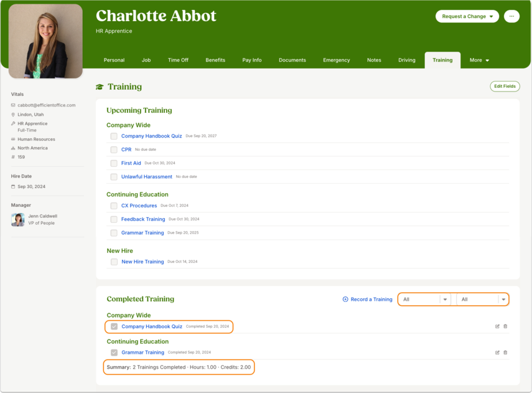Switch to the Personal tab
This screenshot has height=393, width=532.
click(x=114, y=60)
